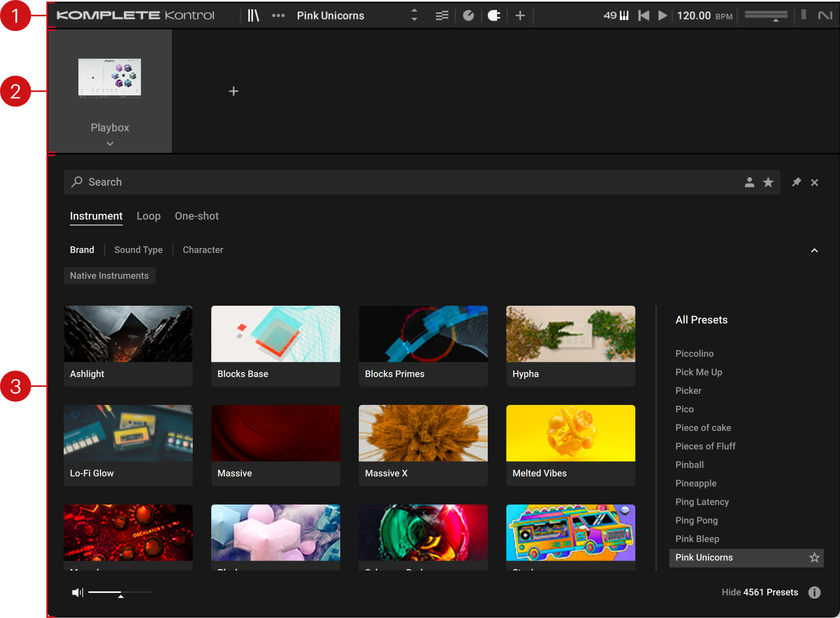Adjust the master volume slider in header
The height and width of the screenshot is (618, 840).
point(766,15)
